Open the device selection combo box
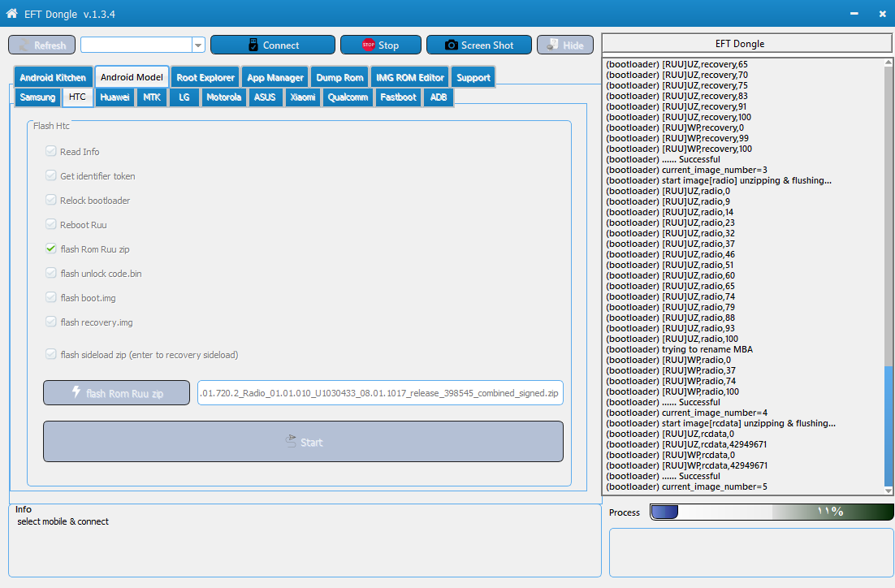The height and width of the screenshot is (588, 895). 198,45
